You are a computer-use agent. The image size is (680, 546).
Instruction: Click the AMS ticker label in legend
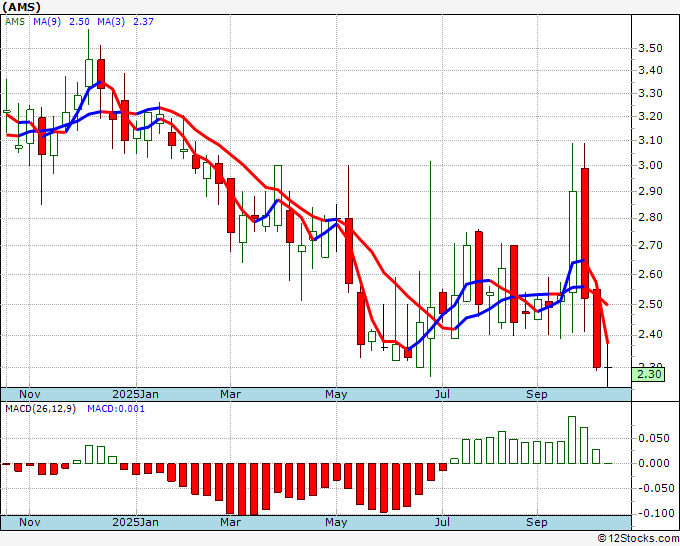15,22
